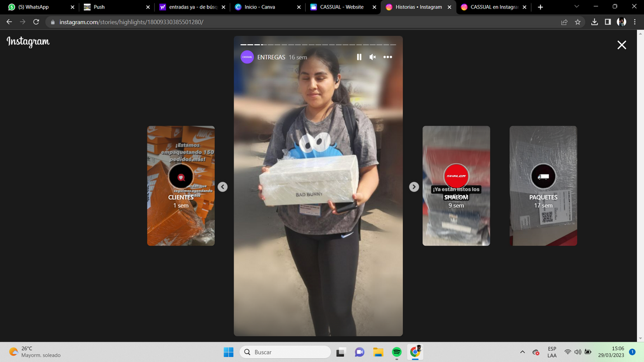The width and height of the screenshot is (644, 362).
Task: Go to the next story arrow
Action: (414, 187)
